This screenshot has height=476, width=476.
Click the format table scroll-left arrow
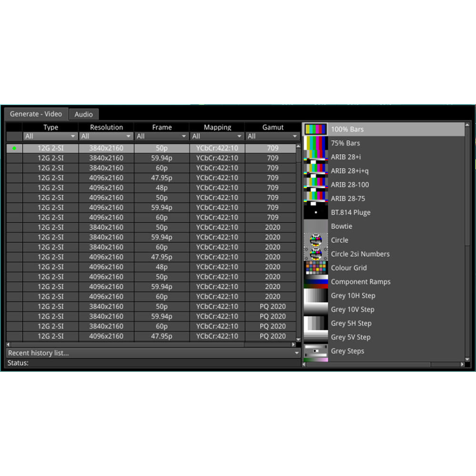(x=8, y=345)
